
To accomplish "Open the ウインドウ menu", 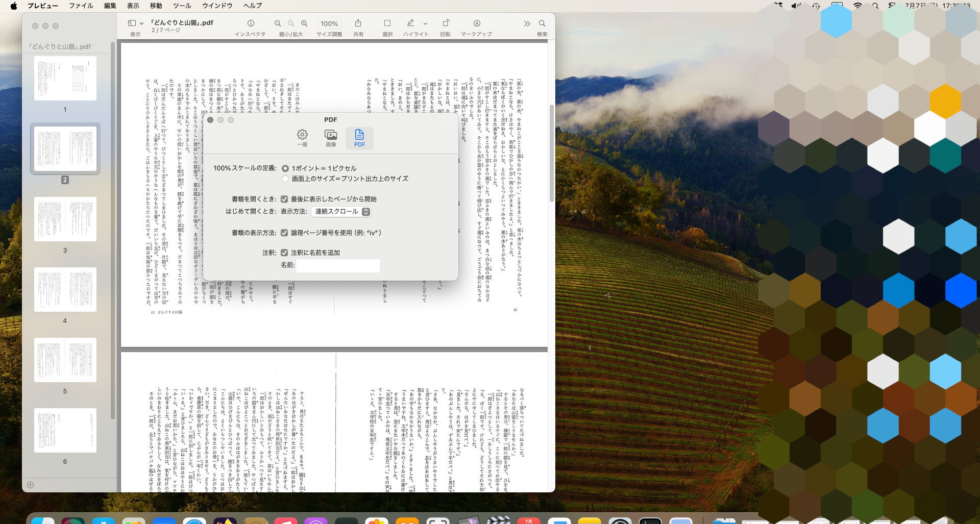I will point(217,6).
